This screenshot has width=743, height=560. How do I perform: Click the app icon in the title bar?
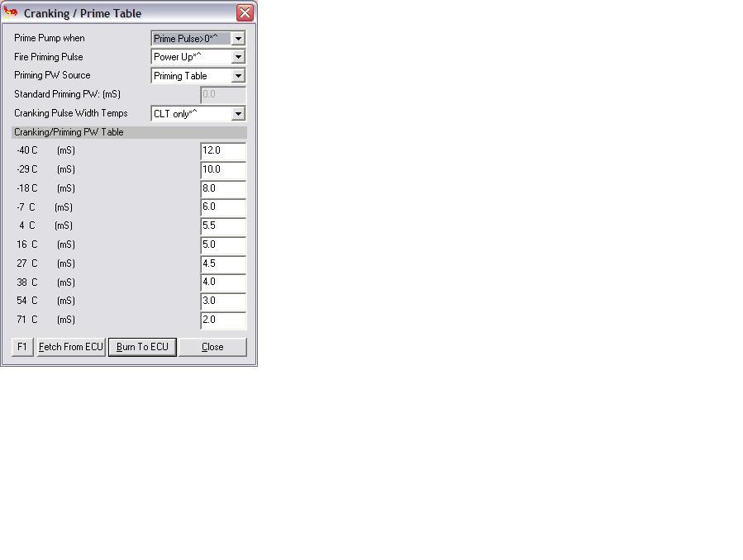pyautogui.click(x=11, y=12)
